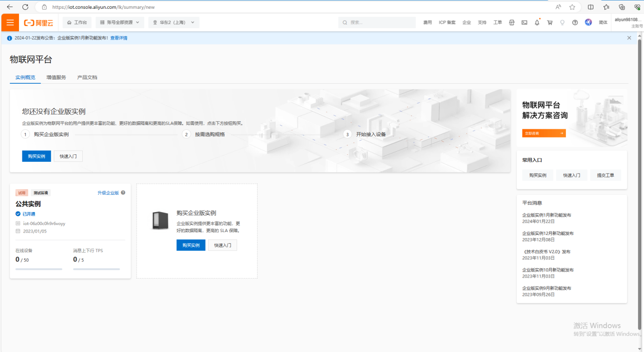Click 购买实例 in the 购买企业版实例 card
644x352 pixels.
(x=191, y=245)
